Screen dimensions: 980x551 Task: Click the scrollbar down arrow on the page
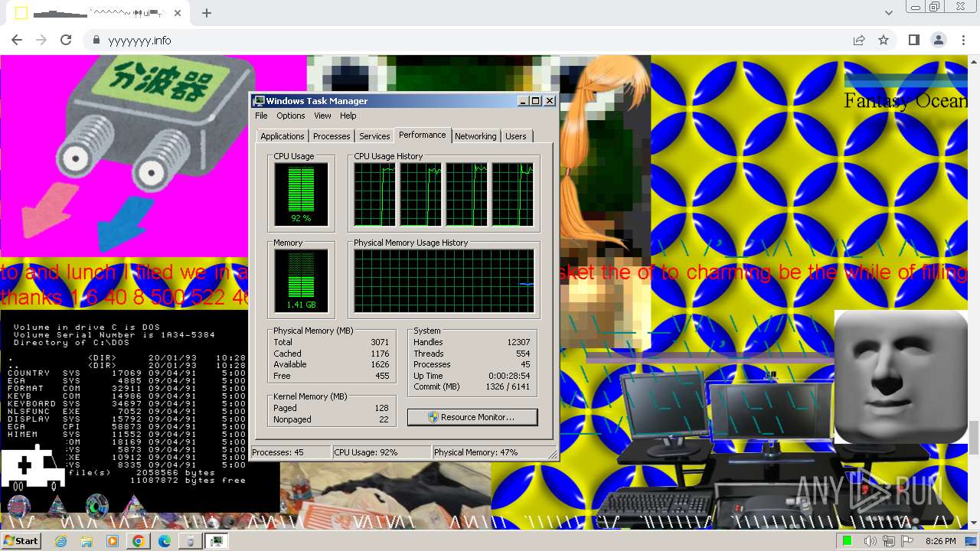(974, 523)
